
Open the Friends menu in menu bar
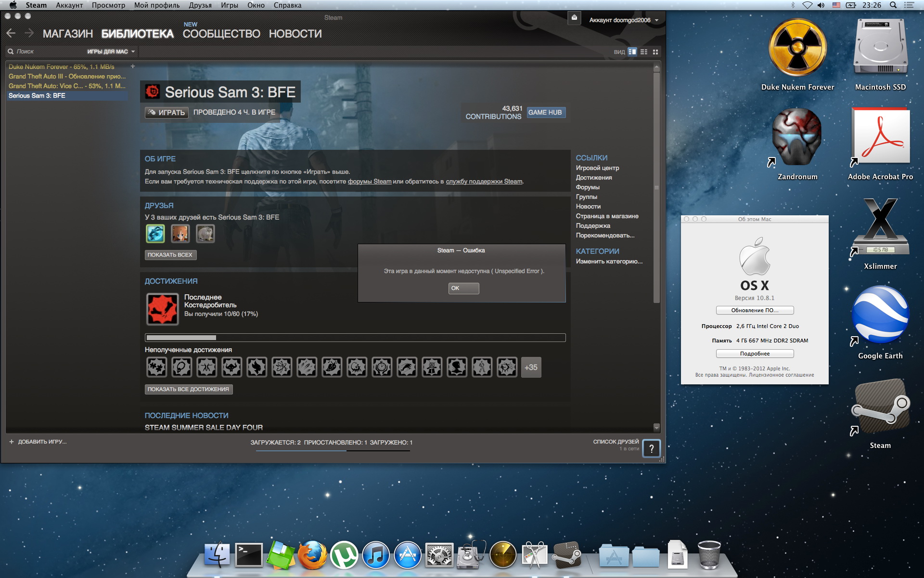tap(200, 5)
